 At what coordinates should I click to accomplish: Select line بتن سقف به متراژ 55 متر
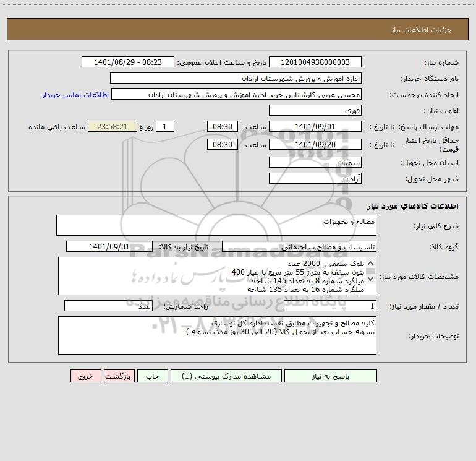(x=298, y=272)
